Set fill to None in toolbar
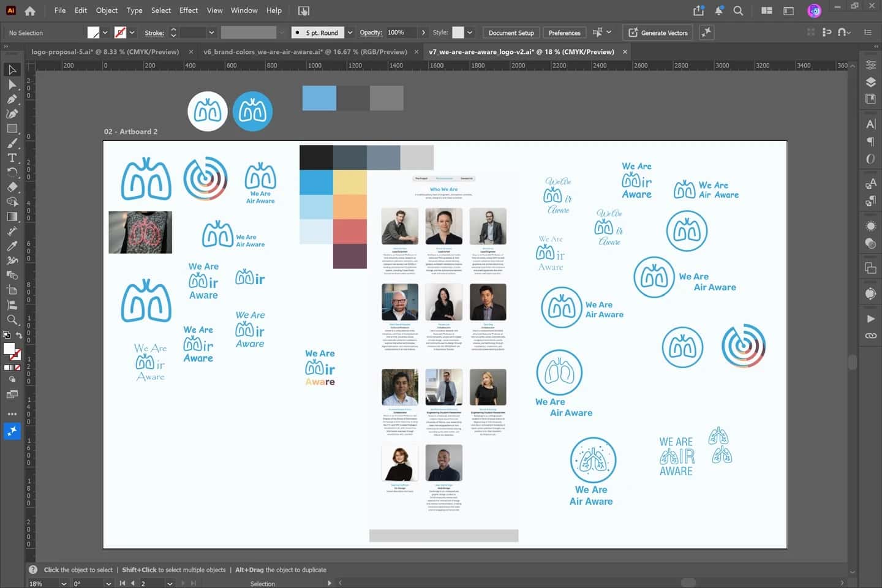Screen dimensions: 882x588 pyautogui.click(x=17, y=367)
